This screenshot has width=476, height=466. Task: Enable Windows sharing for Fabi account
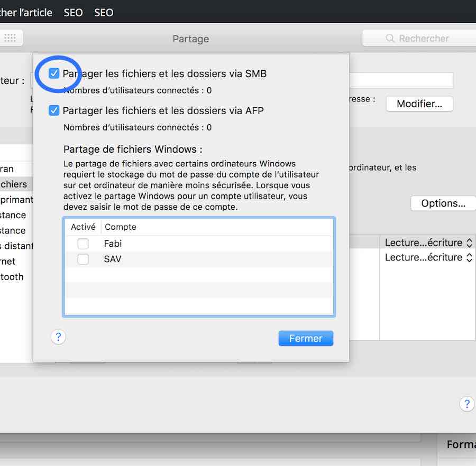(x=83, y=244)
